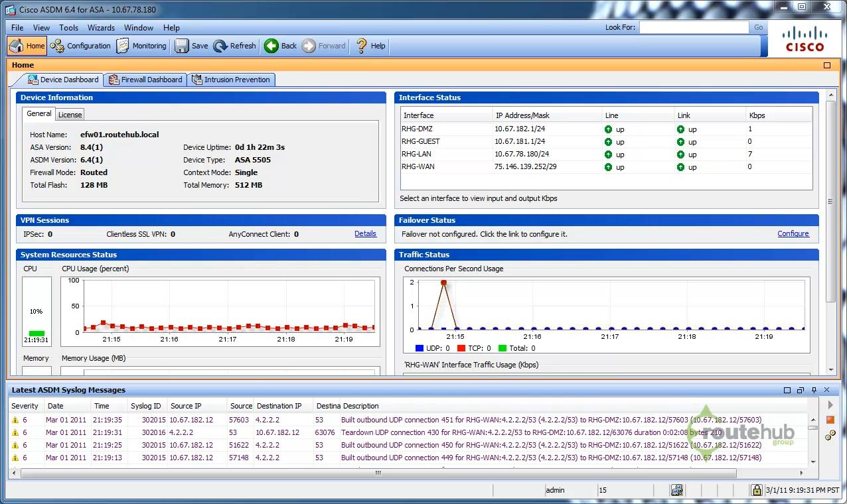This screenshot has height=504, width=847.
Task: Click the IP Address/Mask column header
Action: tap(546, 115)
